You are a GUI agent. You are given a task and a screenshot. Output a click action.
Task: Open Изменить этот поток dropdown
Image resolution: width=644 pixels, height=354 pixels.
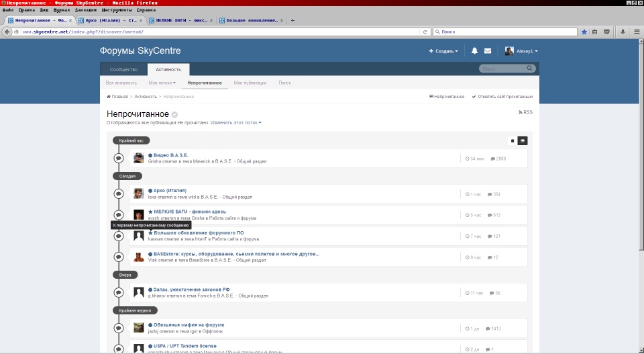click(x=235, y=122)
